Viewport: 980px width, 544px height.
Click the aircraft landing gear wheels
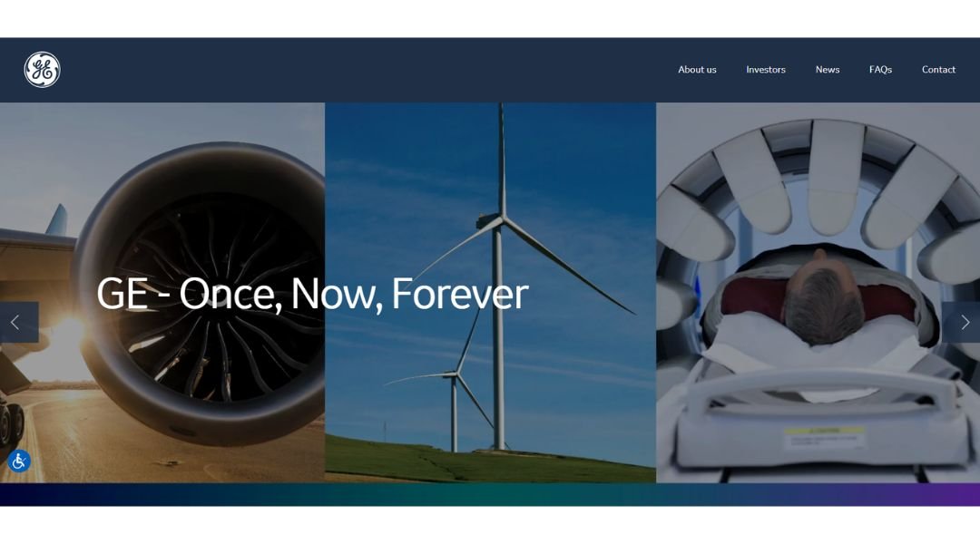(11, 423)
